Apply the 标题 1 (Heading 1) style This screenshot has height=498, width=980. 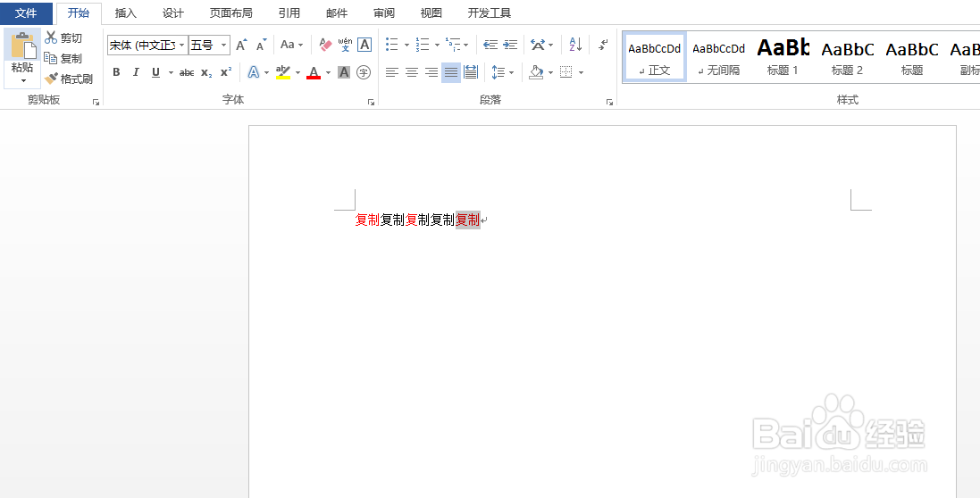(x=783, y=57)
